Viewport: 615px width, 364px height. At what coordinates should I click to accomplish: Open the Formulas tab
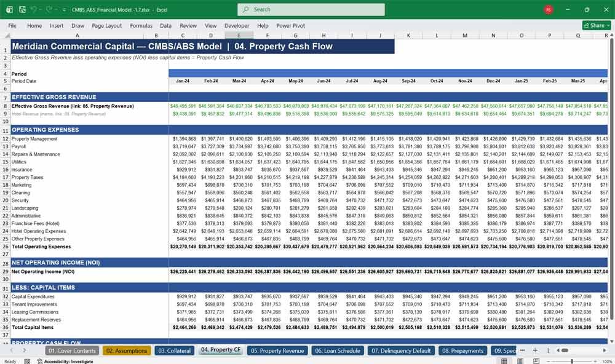click(141, 25)
